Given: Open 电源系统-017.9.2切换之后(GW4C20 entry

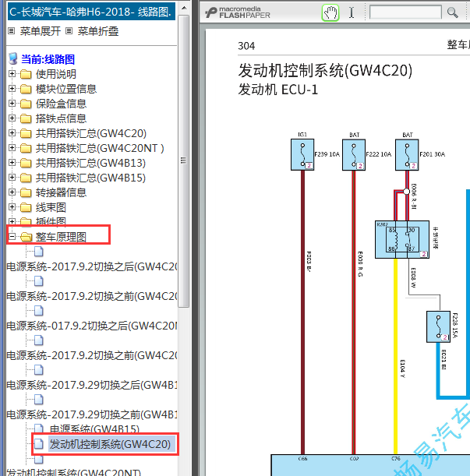Looking at the screenshot, I should (x=92, y=326).
